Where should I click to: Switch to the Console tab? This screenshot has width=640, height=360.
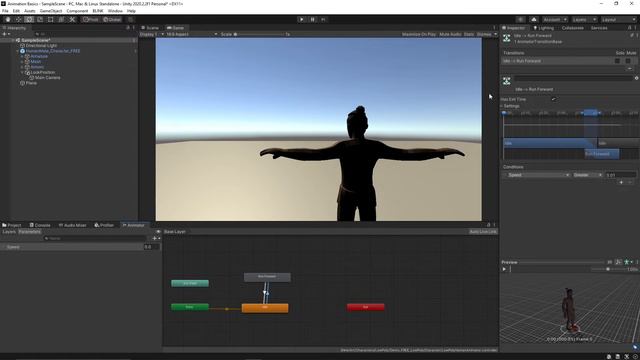[x=40, y=225]
